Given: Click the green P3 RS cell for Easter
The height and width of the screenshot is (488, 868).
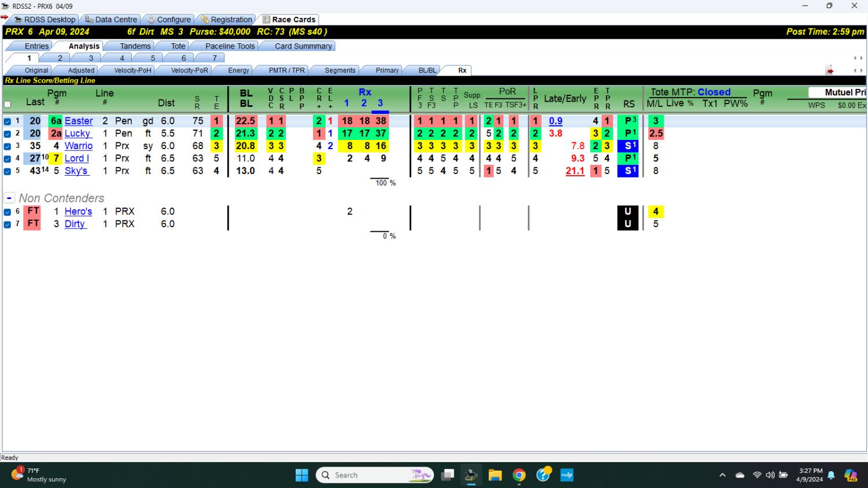Looking at the screenshot, I should click(628, 121).
